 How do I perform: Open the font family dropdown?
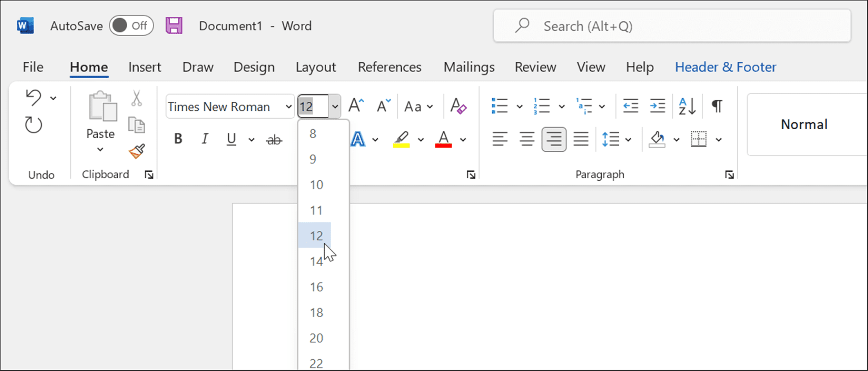288,106
